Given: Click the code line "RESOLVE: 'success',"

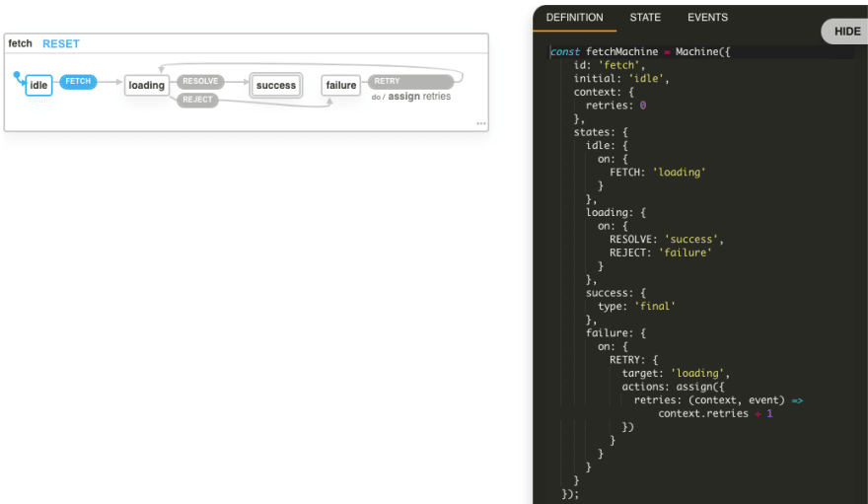Looking at the screenshot, I should point(667,239).
